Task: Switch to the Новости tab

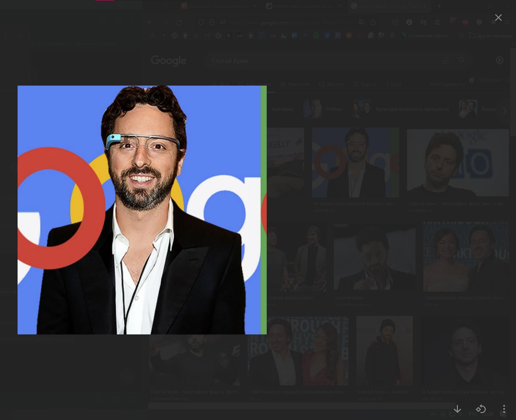Action: coord(295,84)
